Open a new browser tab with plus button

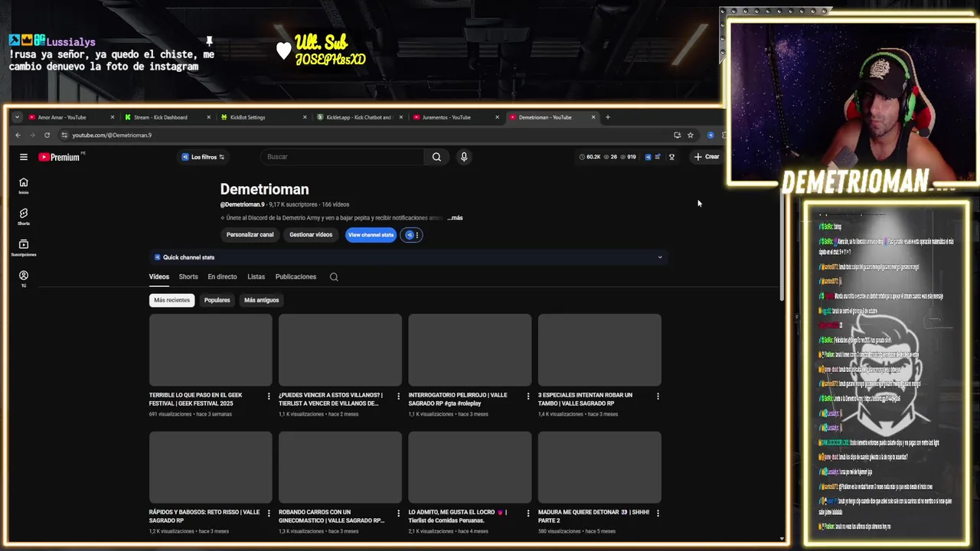[x=608, y=117]
